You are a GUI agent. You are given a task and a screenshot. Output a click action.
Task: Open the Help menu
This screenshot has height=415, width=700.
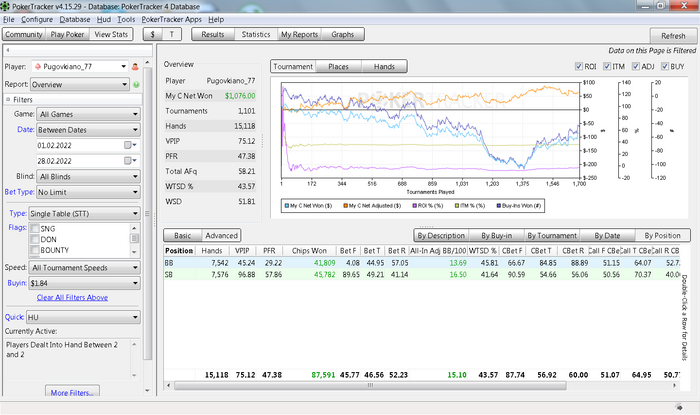pos(216,19)
